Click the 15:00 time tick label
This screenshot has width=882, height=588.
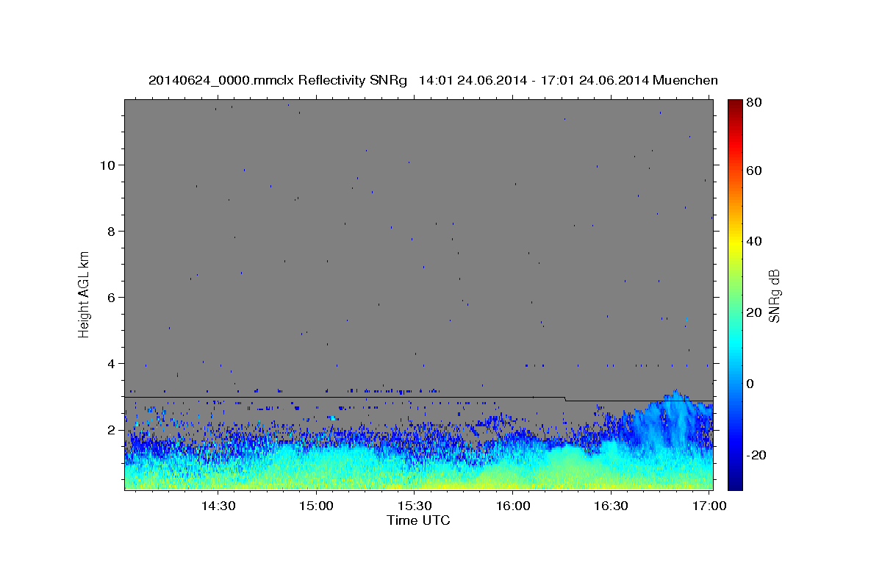(x=317, y=506)
